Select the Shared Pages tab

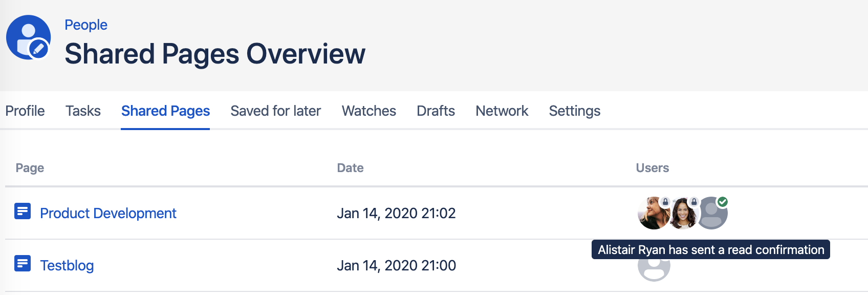[x=165, y=111]
